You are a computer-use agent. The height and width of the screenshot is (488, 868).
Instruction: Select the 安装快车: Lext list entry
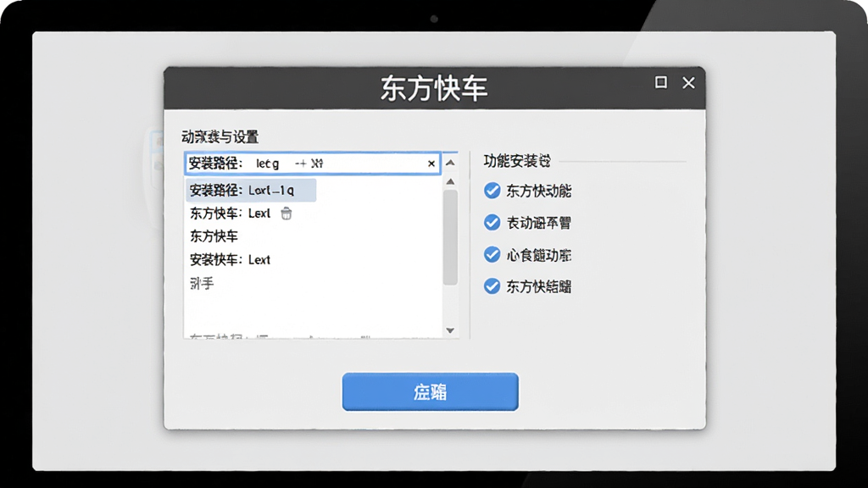(230, 260)
